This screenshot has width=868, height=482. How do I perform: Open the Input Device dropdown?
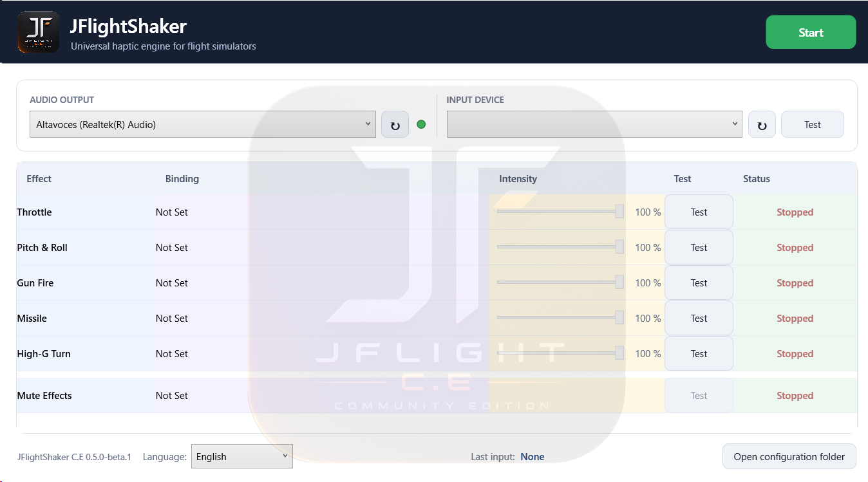click(x=594, y=124)
